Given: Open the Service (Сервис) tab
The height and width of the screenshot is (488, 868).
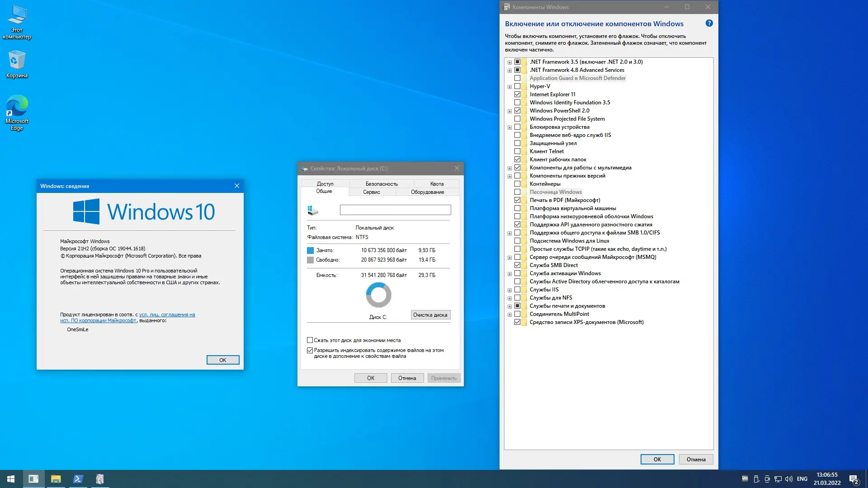Looking at the screenshot, I should (371, 192).
